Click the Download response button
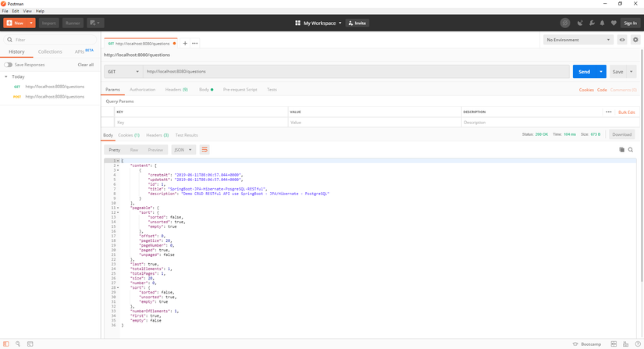The height and width of the screenshot is (349, 644). [622, 134]
